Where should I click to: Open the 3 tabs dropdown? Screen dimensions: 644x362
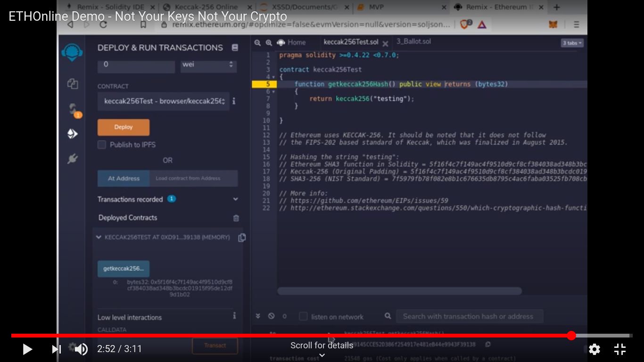(572, 43)
